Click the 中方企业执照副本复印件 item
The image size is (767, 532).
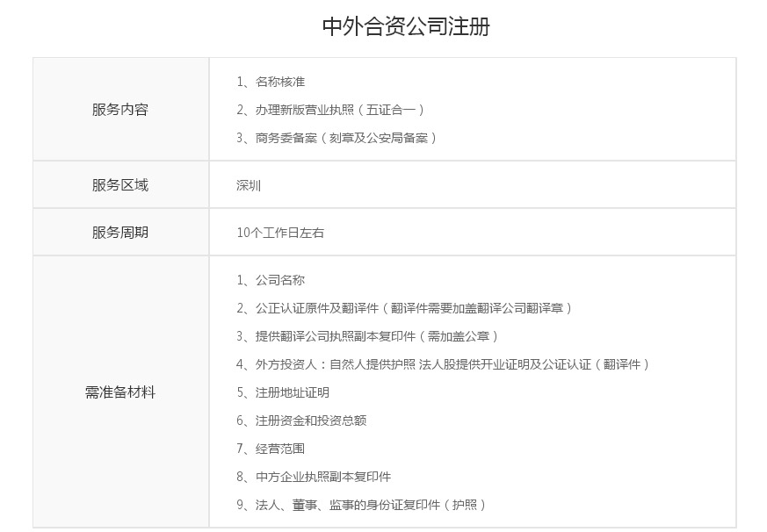(322, 477)
